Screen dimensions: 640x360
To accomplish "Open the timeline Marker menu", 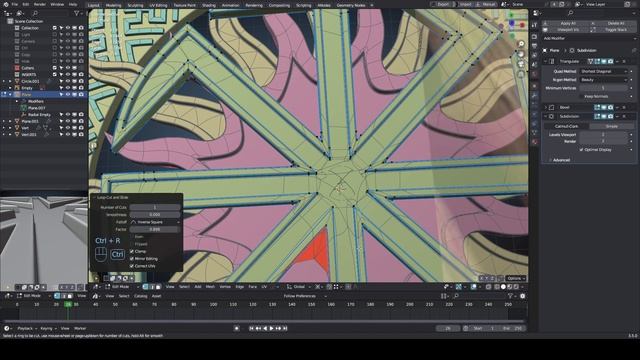I will tap(80, 328).
